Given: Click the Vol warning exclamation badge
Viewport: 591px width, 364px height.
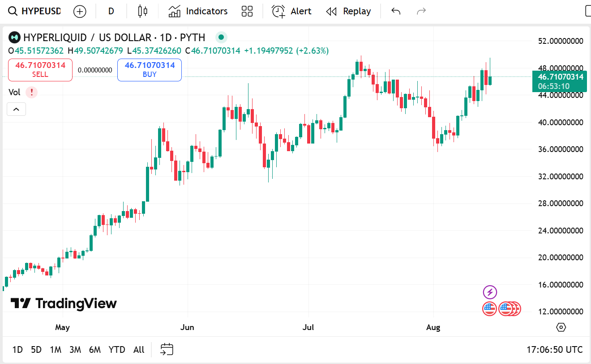Looking at the screenshot, I should click(31, 92).
